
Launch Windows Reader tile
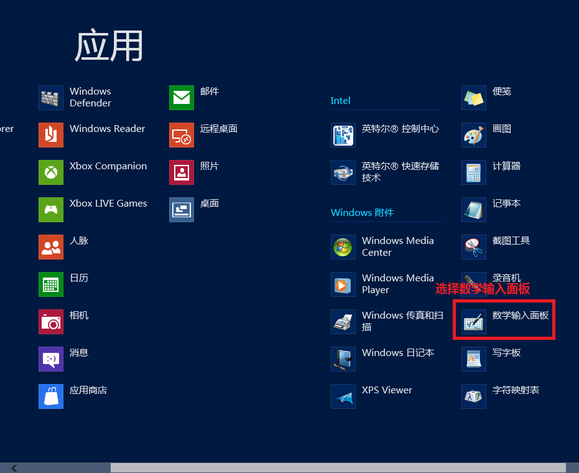click(x=51, y=135)
